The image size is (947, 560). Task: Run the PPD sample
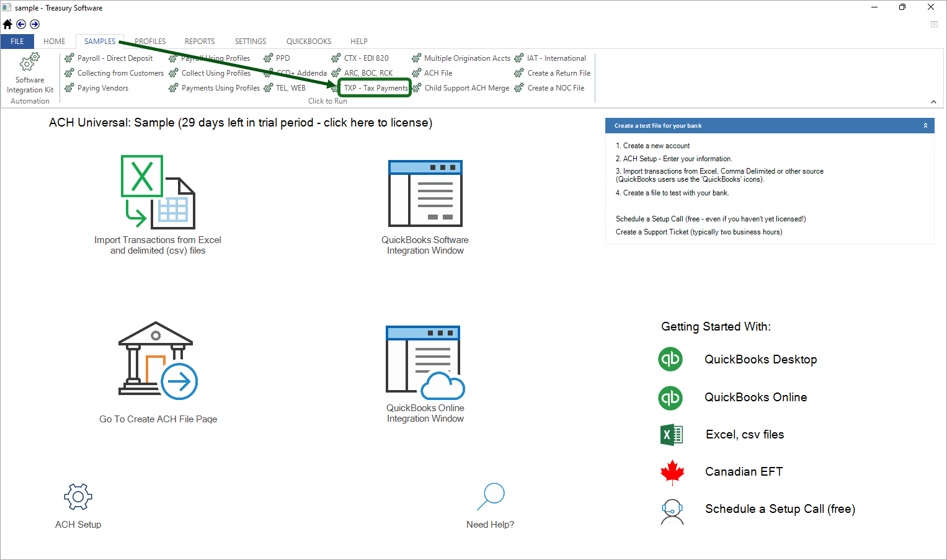click(277, 58)
